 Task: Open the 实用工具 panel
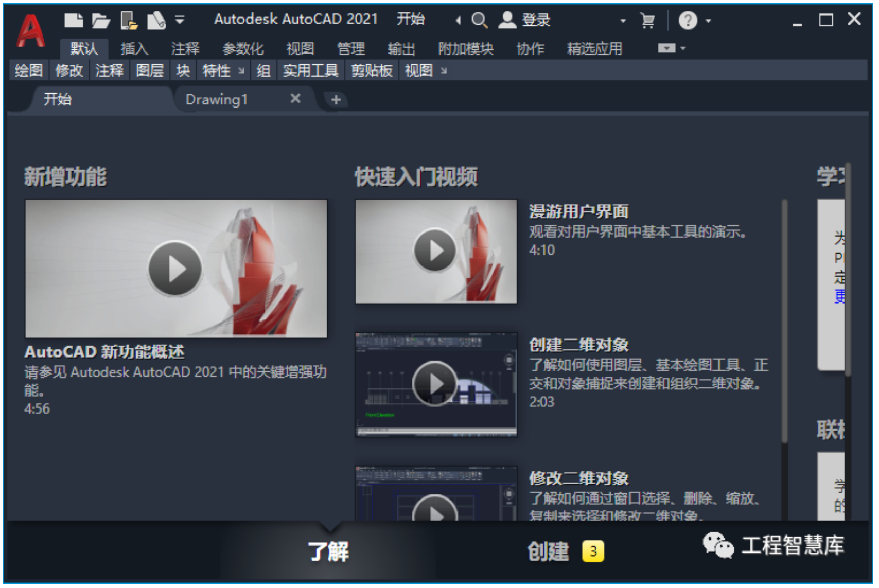(x=310, y=70)
